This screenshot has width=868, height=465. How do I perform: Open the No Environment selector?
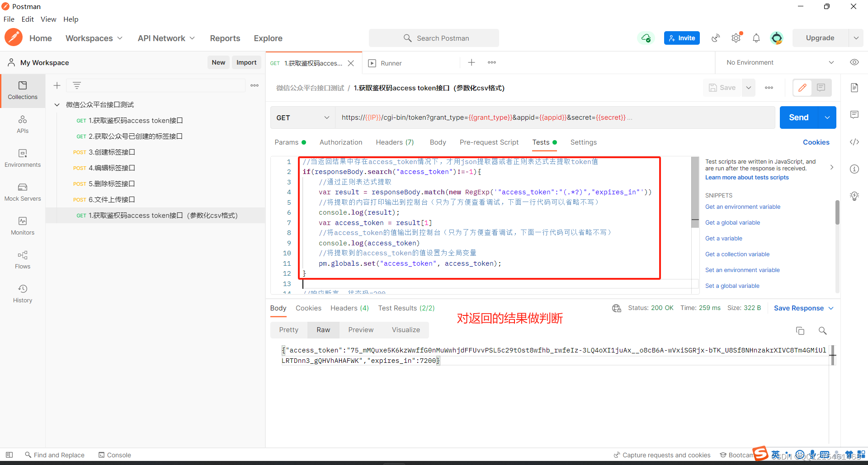[x=779, y=62]
